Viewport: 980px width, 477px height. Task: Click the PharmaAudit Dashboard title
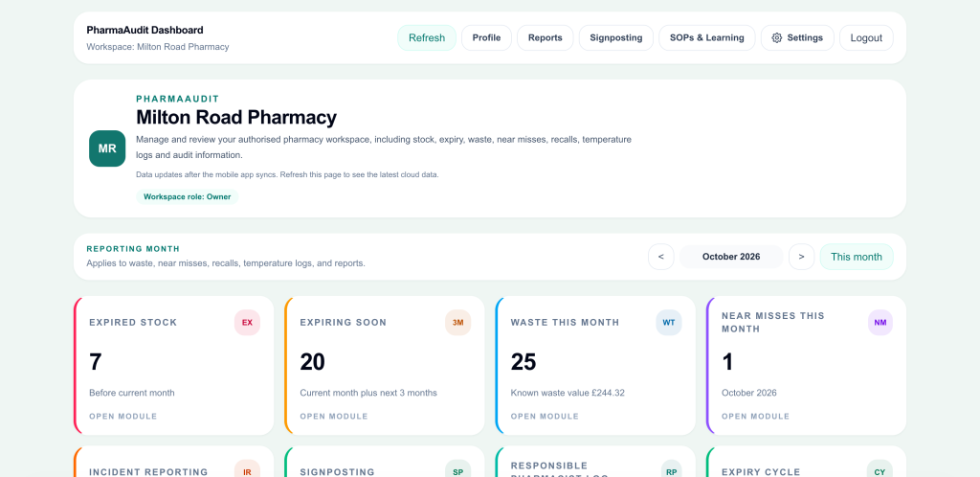(145, 30)
